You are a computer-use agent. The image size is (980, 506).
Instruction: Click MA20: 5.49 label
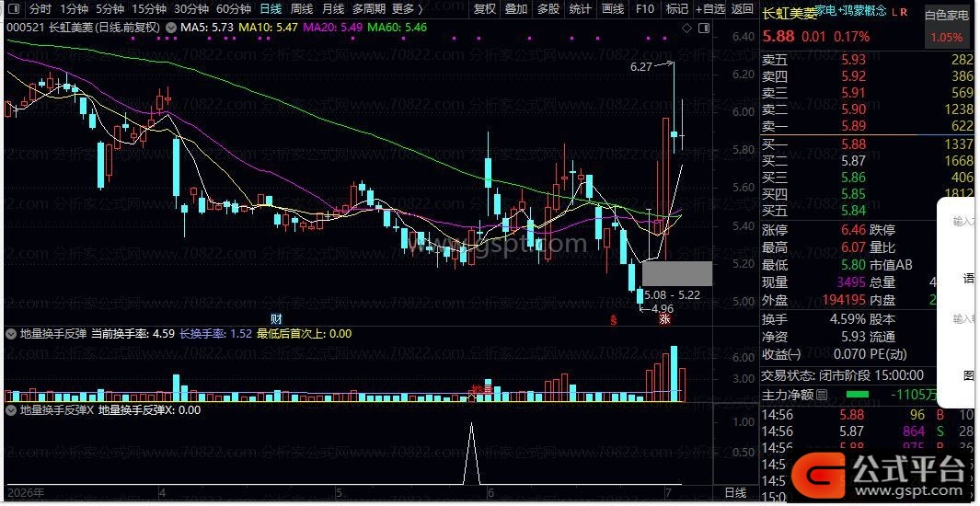(332, 28)
